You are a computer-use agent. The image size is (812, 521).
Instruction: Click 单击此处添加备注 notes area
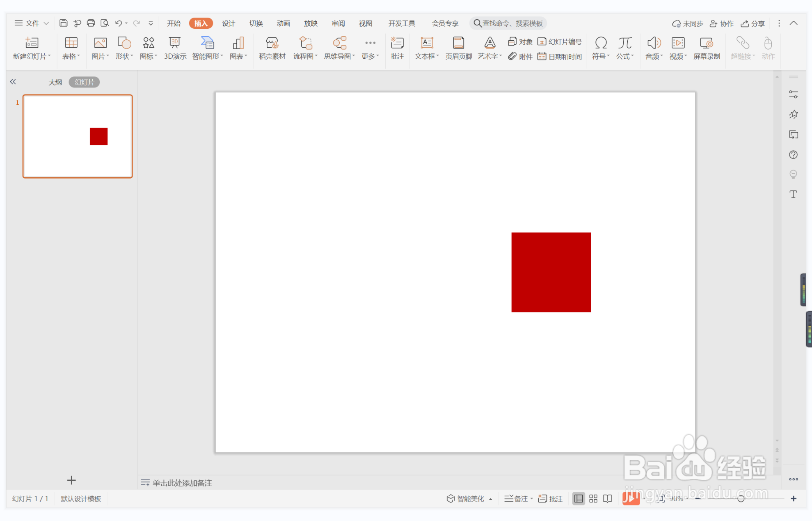click(x=182, y=483)
